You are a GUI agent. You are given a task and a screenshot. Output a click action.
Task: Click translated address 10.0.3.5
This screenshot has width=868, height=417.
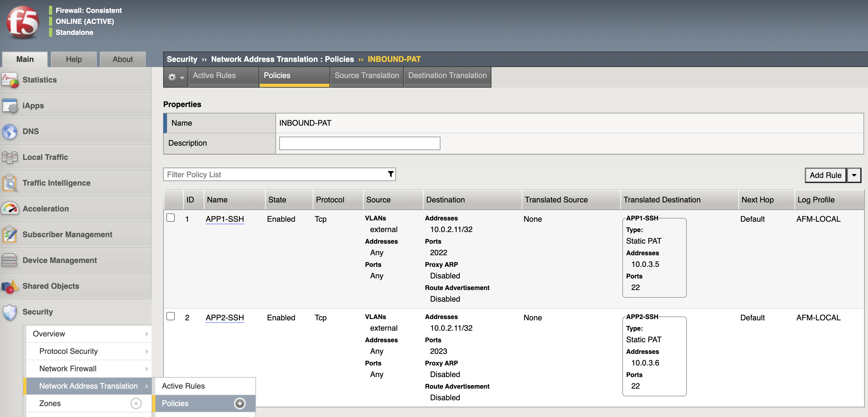[x=645, y=264]
